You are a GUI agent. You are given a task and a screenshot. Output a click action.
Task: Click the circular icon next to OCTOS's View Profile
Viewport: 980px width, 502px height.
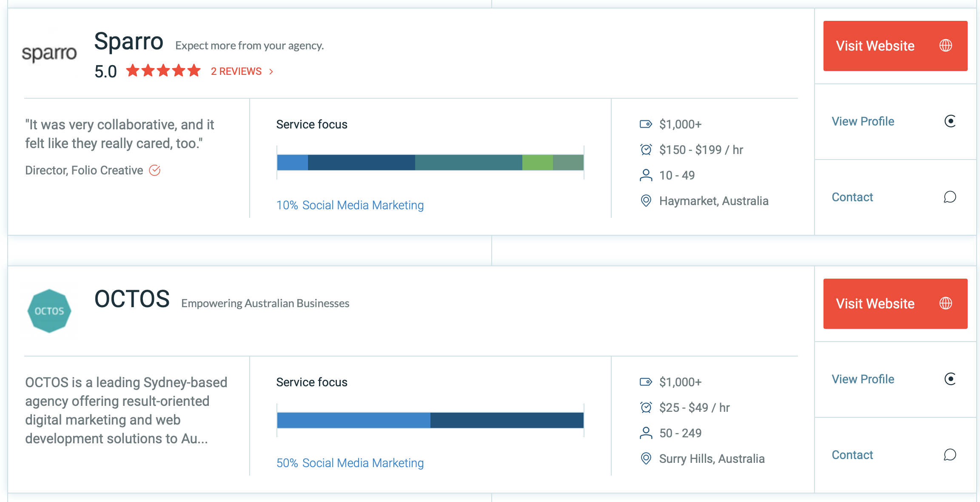tap(950, 379)
